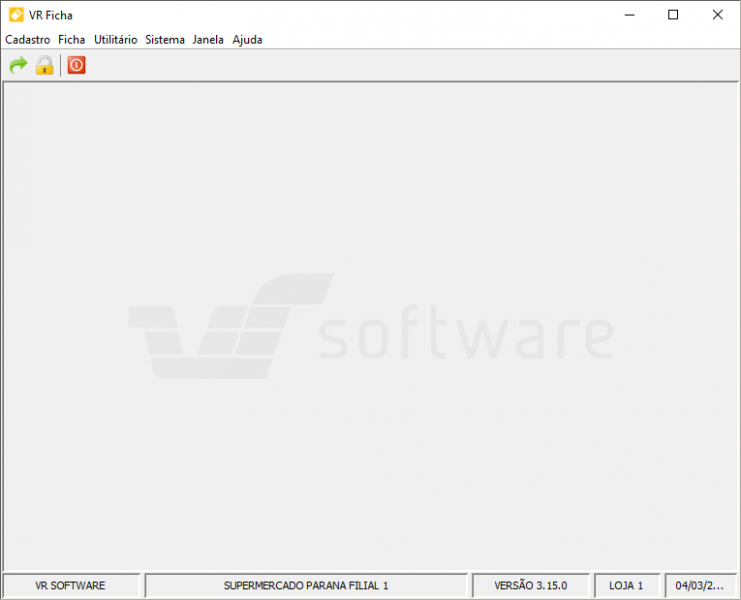Click the green arrow toolbar icon
The width and height of the screenshot is (741, 600).
pos(18,66)
